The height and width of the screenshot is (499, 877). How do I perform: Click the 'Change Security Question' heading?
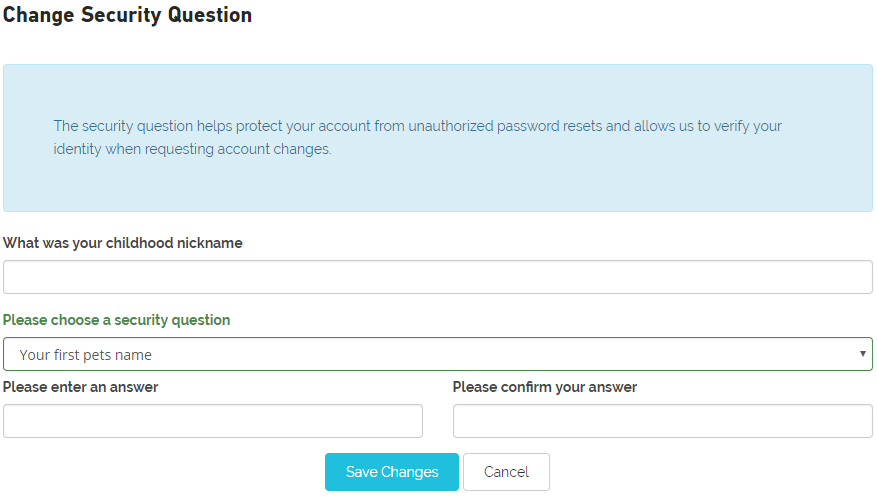(128, 16)
